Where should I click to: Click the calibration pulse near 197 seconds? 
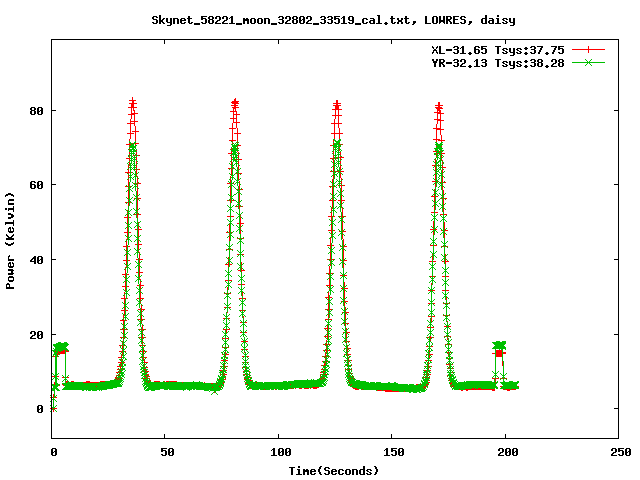click(x=499, y=347)
